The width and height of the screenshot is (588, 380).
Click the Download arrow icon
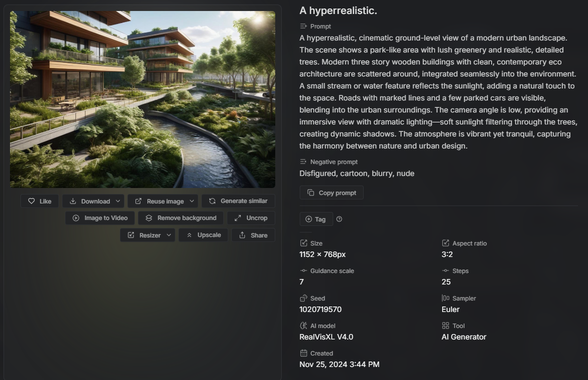point(73,201)
